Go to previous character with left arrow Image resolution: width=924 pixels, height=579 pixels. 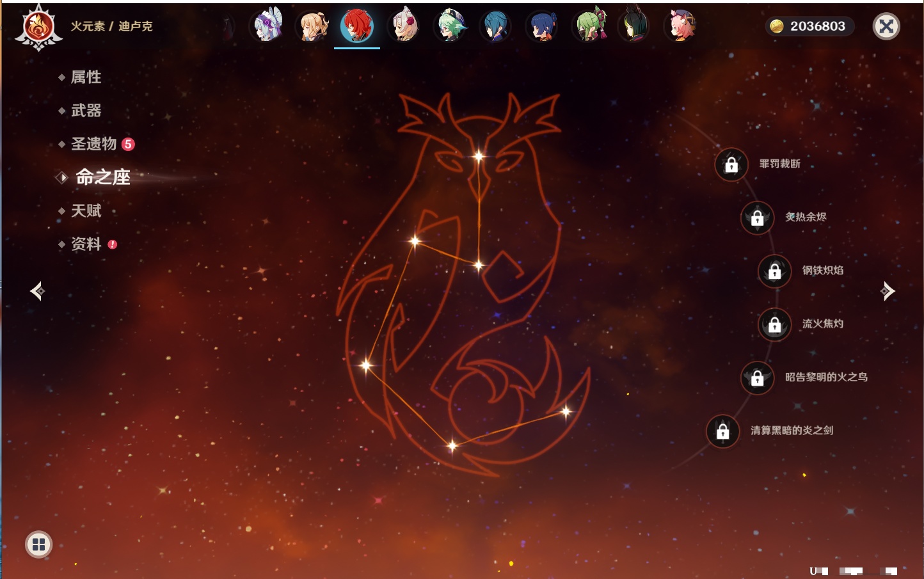[x=37, y=291]
